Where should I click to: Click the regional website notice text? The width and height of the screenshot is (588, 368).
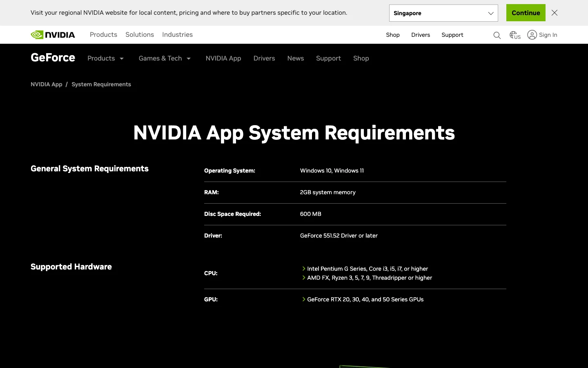coord(189,13)
